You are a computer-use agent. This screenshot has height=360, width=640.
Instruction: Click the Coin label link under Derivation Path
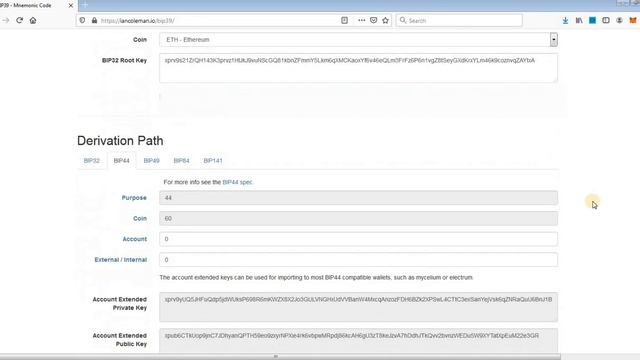(140, 218)
